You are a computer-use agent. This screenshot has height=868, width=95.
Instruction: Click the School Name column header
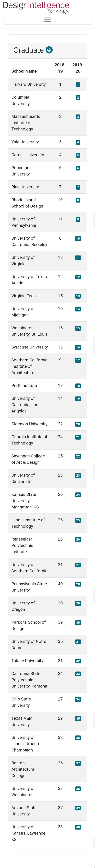point(24,71)
